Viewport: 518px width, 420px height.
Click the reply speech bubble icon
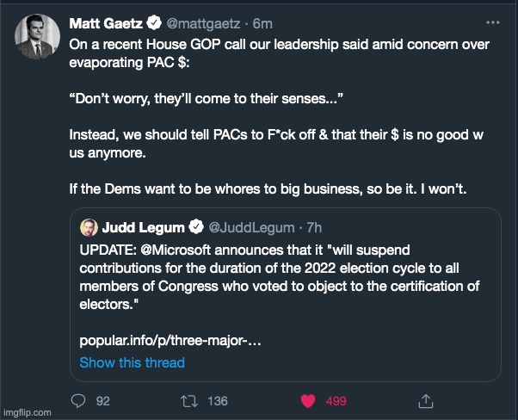pyautogui.click(x=78, y=400)
